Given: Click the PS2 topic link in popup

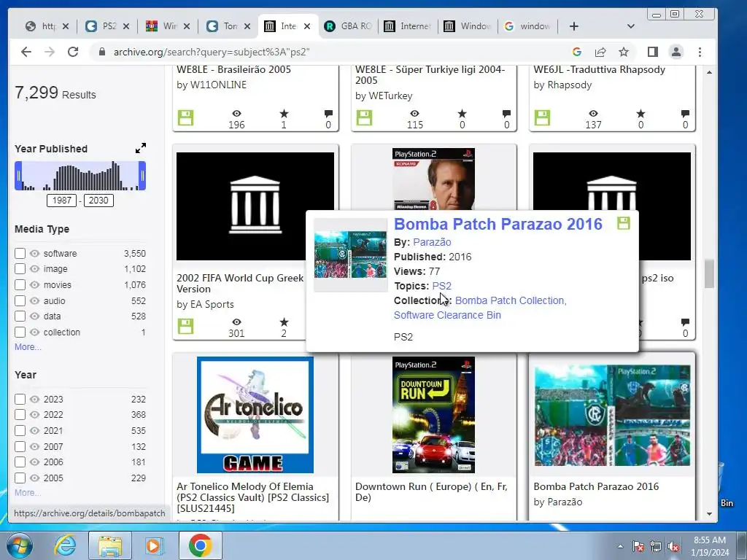Looking at the screenshot, I should (441, 286).
